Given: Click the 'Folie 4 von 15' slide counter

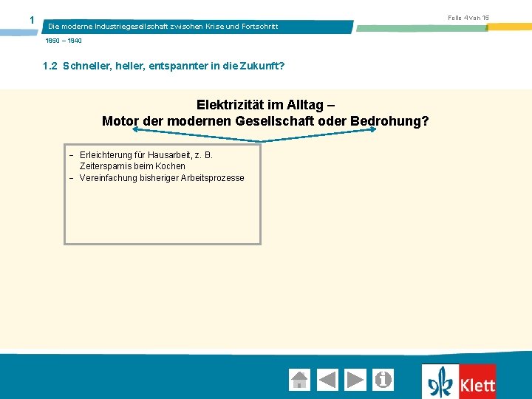Looking at the screenshot, I should (468, 18).
